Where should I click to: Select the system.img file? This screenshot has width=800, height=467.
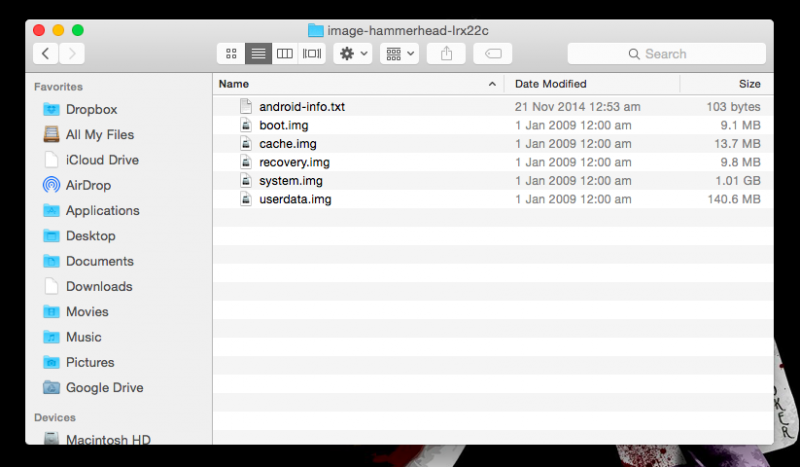coord(290,181)
